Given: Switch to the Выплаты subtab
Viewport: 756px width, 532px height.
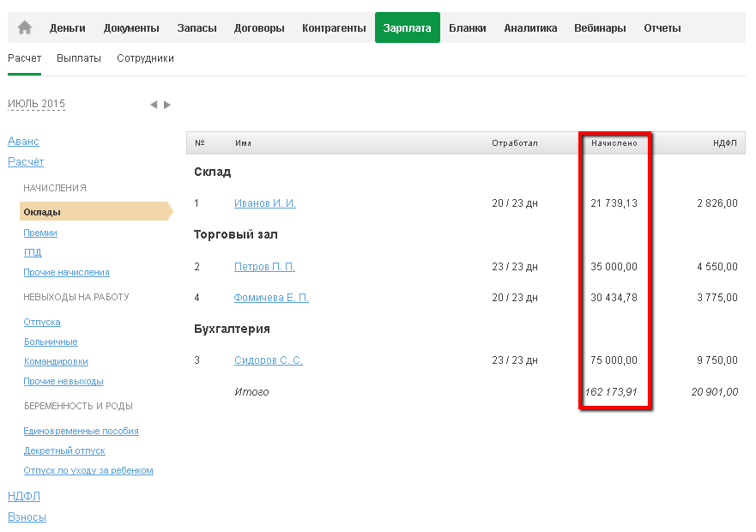Looking at the screenshot, I should (x=79, y=58).
